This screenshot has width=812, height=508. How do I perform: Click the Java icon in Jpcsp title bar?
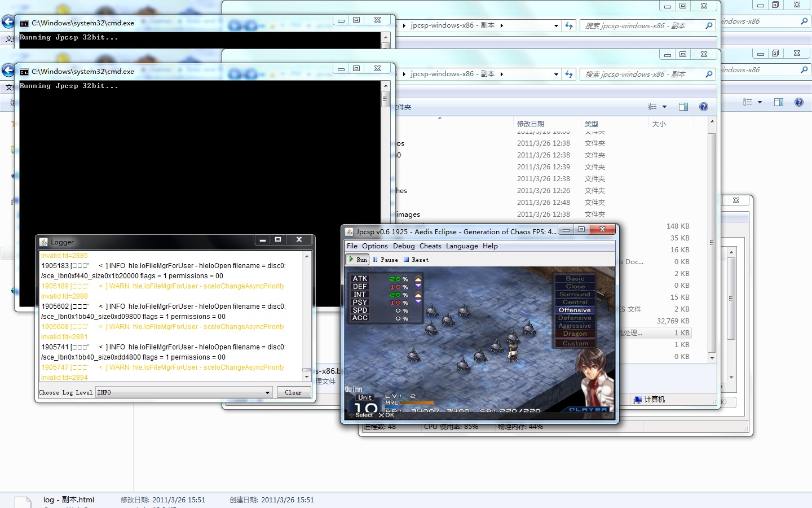(349, 231)
